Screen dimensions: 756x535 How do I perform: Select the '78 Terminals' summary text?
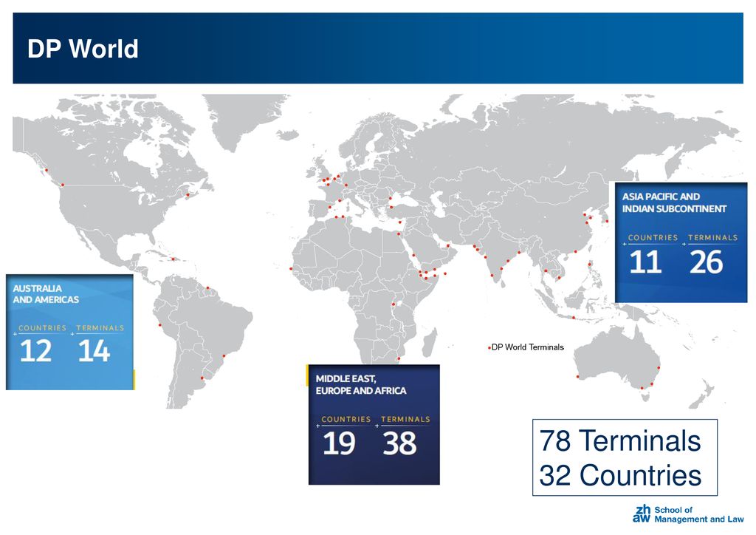tap(620, 440)
